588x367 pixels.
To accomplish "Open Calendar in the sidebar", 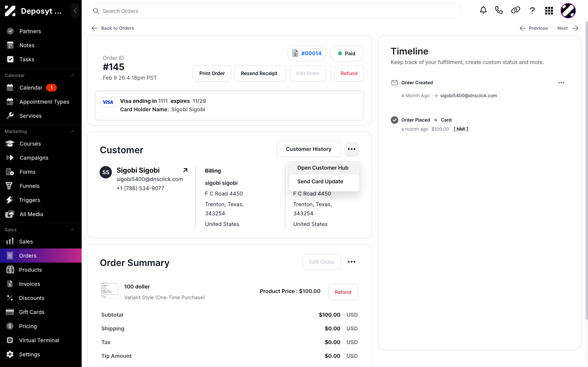I will 41,88.
